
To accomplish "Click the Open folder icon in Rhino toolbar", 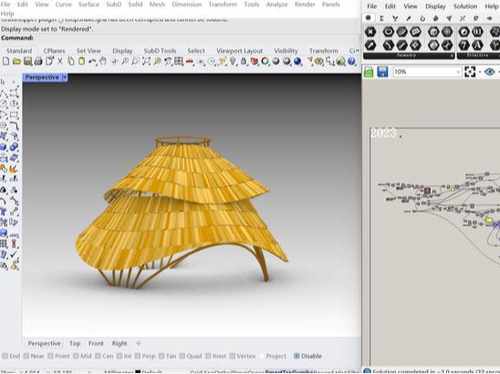I will click(x=17, y=61).
